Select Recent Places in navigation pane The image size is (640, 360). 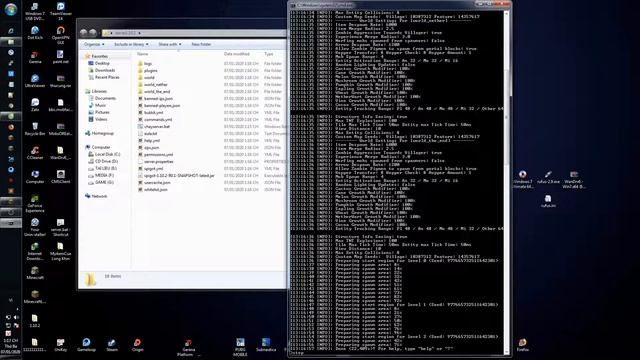pos(104,77)
